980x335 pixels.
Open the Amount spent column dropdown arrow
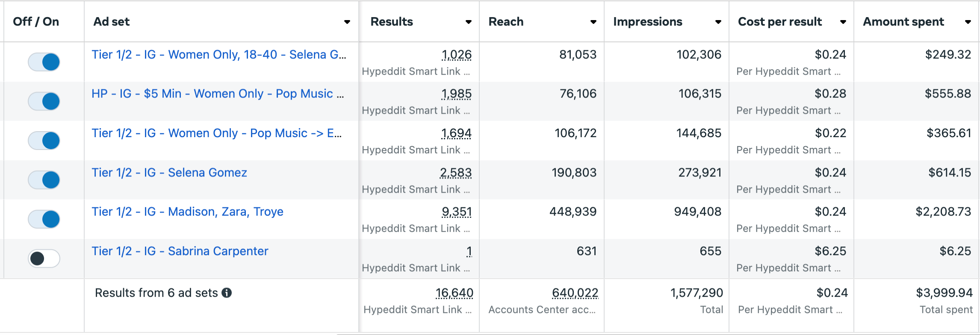[x=968, y=22]
